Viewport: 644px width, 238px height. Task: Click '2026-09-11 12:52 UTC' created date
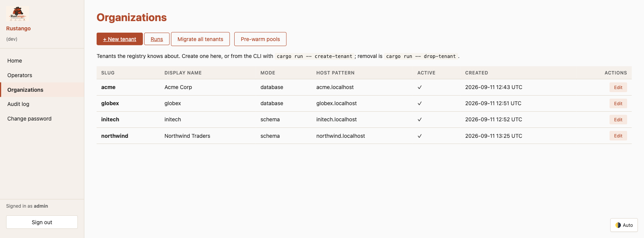(494, 119)
